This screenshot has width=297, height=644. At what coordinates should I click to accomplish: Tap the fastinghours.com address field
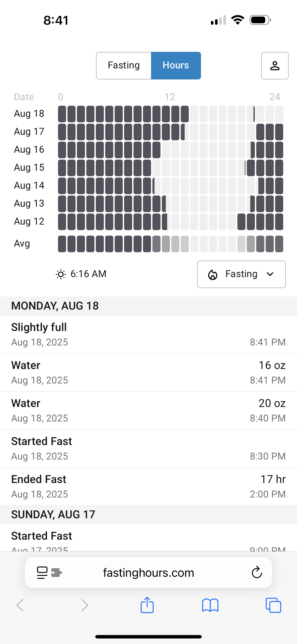click(148, 572)
